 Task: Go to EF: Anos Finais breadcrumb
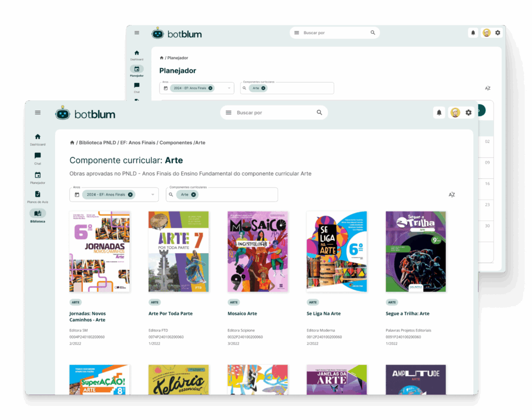click(138, 142)
